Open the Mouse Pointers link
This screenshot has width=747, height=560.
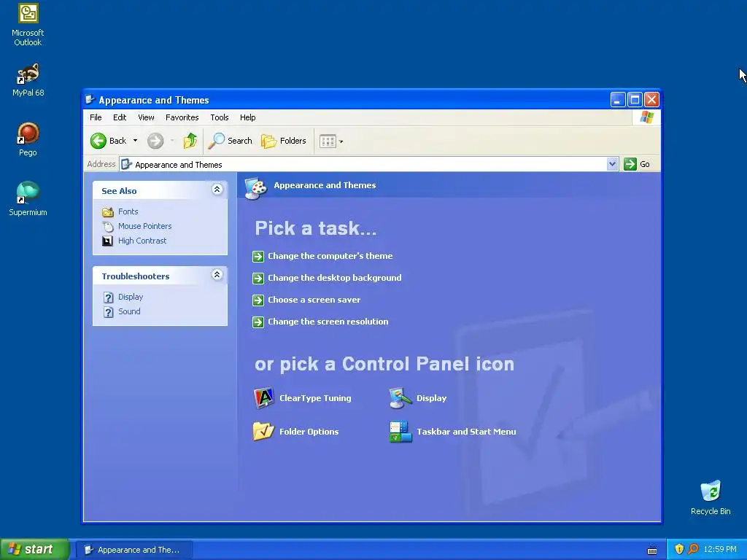(x=145, y=226)
